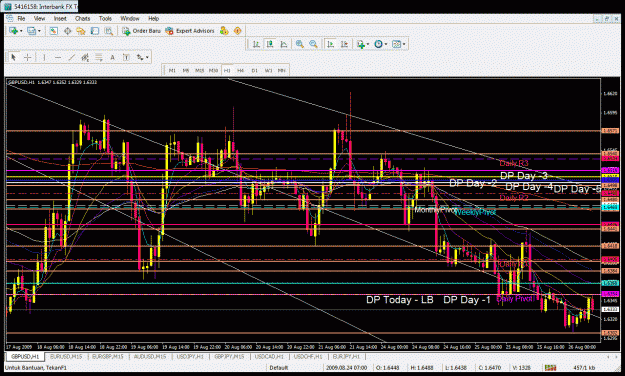Open the Periods clock icon
Viewport: 625px width, 376px height.
[x=378, y=44]
